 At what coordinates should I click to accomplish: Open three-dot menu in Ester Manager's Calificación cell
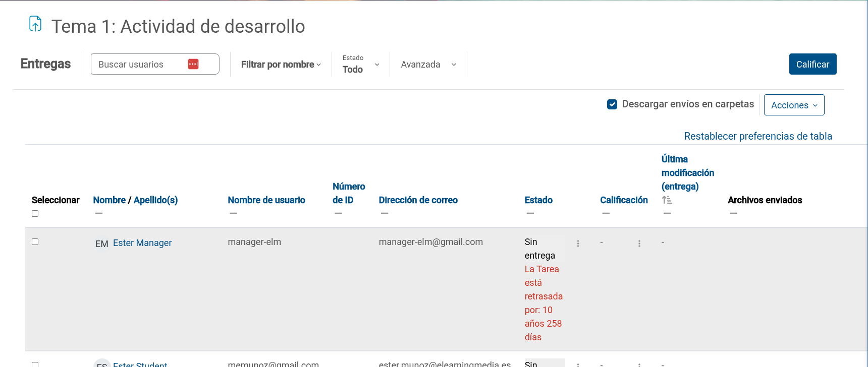pos(639,243)
